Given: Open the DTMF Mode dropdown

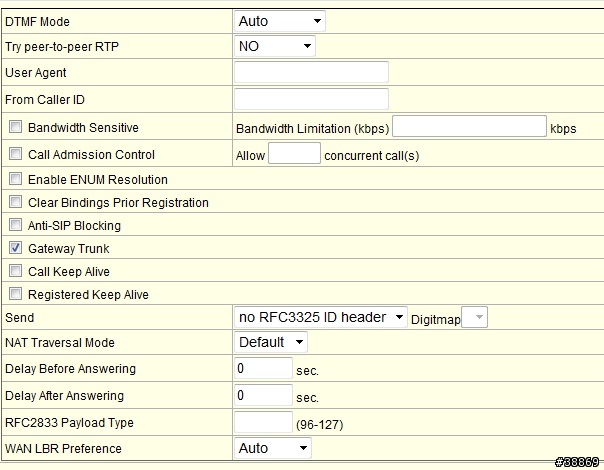Looking at the screenshot, I should (x=280, y=21).
